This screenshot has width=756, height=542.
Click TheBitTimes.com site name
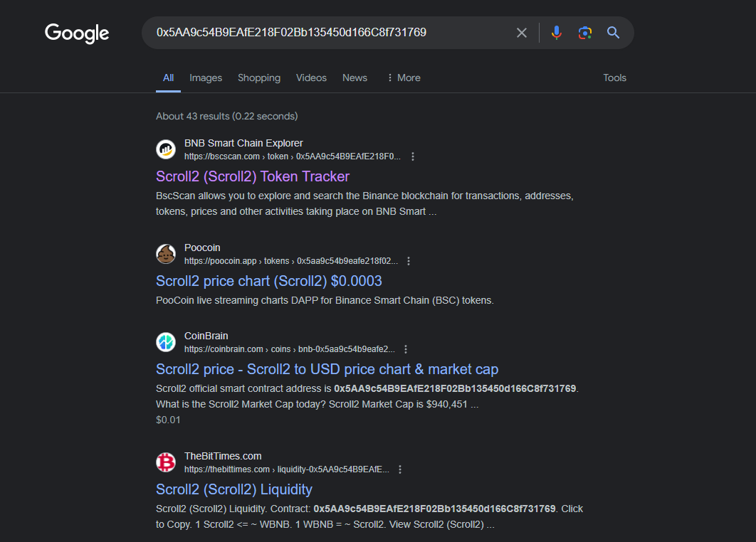[x=223, y=456]
